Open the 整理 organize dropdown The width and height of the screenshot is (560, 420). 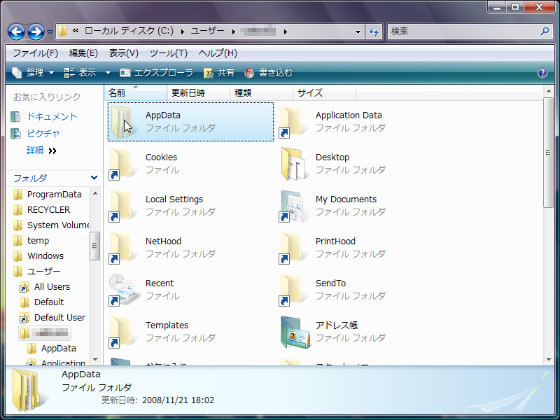33,73
